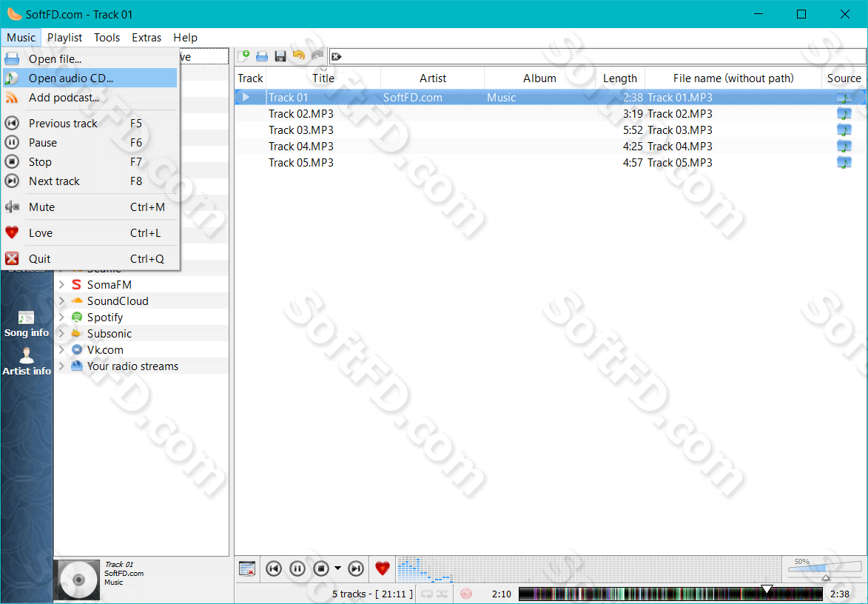Viewport: 868px width, 604px height.
Task: Click source icon for Track 04.MP3
Action: coord(844,147)
